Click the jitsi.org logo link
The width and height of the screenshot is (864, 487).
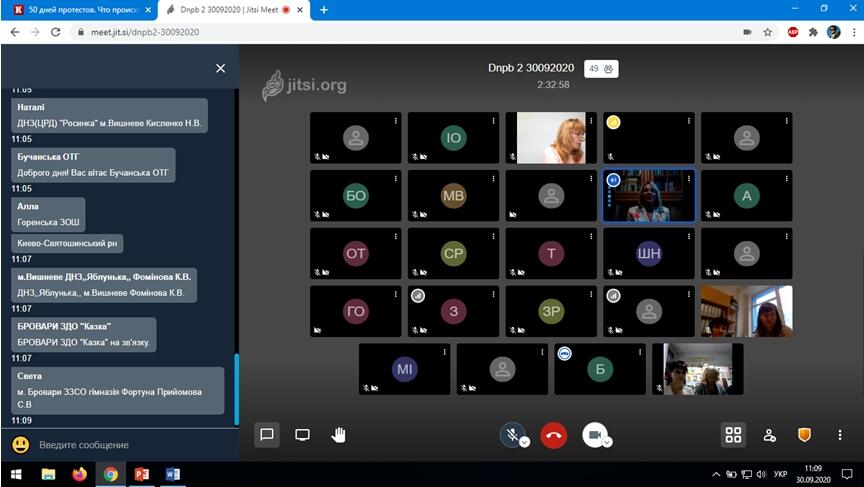pyautogui.click(x=304, y=85)
